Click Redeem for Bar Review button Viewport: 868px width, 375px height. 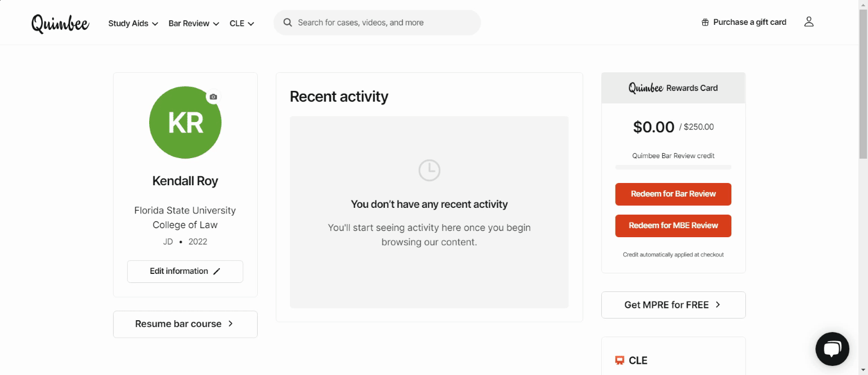[673, 194]
